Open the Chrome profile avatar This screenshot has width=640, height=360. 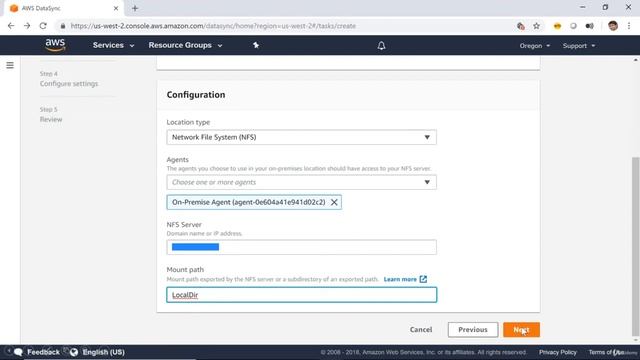[x=613, y=26]
